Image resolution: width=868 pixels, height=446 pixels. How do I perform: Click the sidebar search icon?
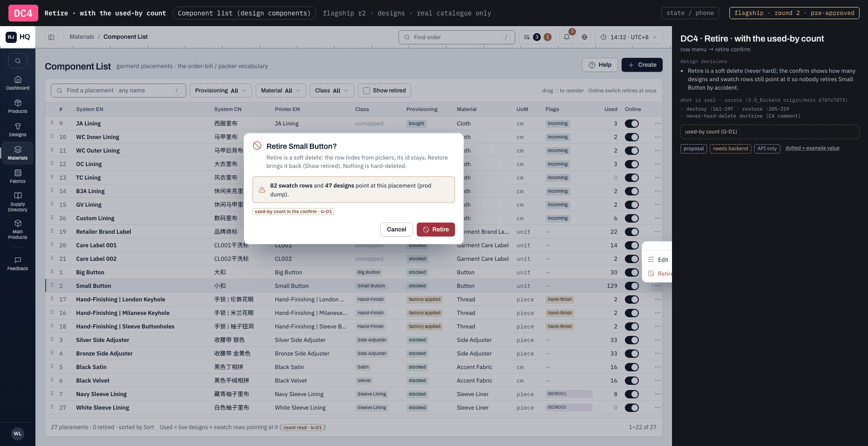pyautogui.click(x=18, y=61)
